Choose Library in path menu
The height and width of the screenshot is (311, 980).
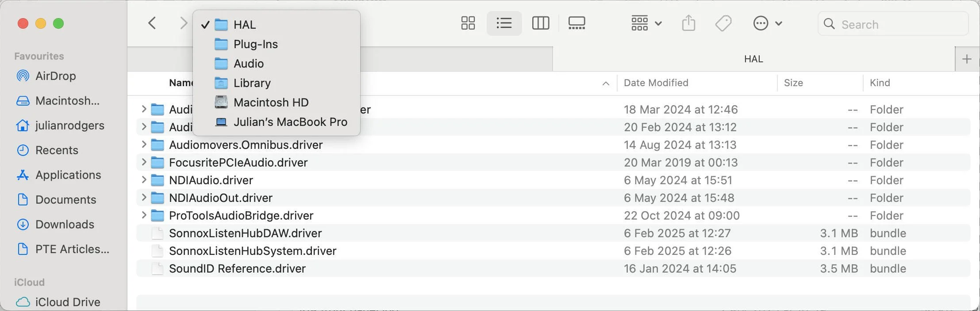point(277,83)
